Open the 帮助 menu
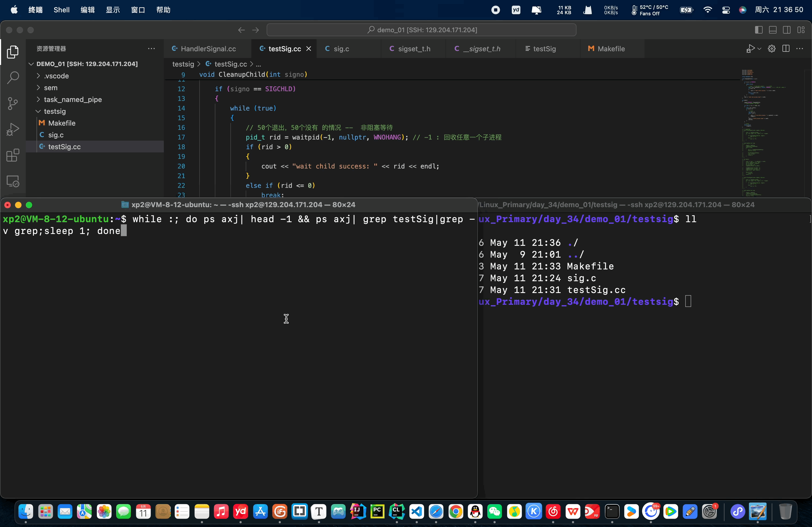The width and height of the screenshot is (812, 527). (164, 10)
